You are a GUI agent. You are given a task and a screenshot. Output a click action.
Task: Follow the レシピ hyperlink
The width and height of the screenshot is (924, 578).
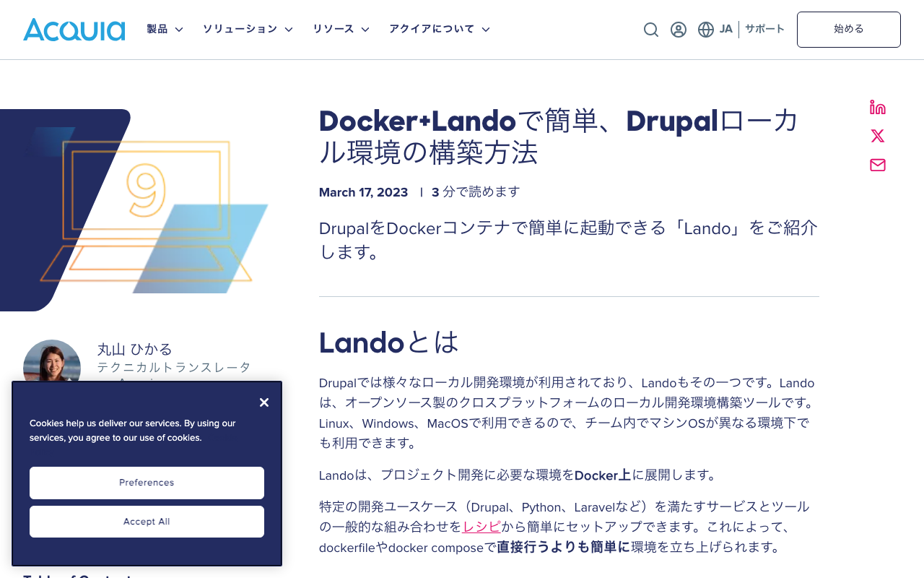481,527
